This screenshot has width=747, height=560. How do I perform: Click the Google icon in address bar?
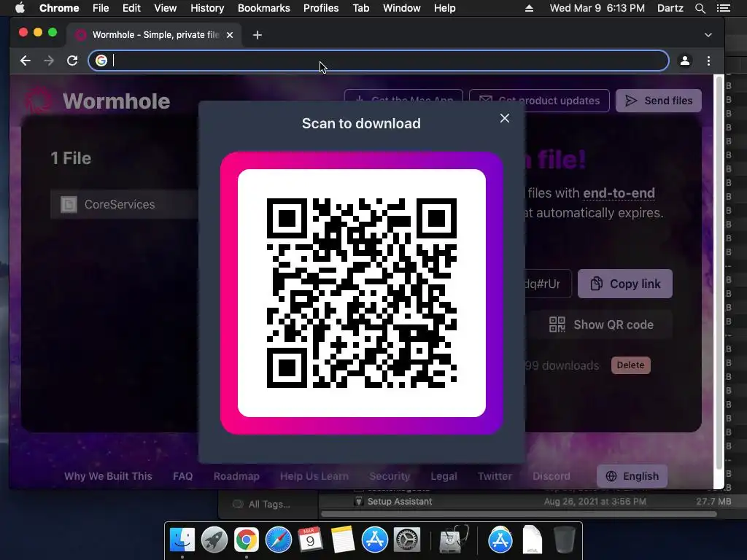[x=101, y=61]
